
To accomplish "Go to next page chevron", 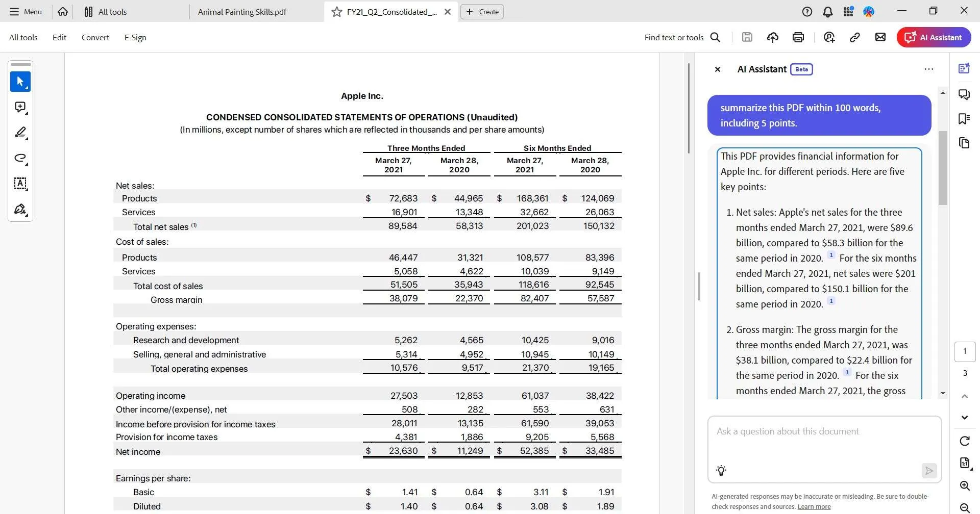I will click(x=965, y=418).
